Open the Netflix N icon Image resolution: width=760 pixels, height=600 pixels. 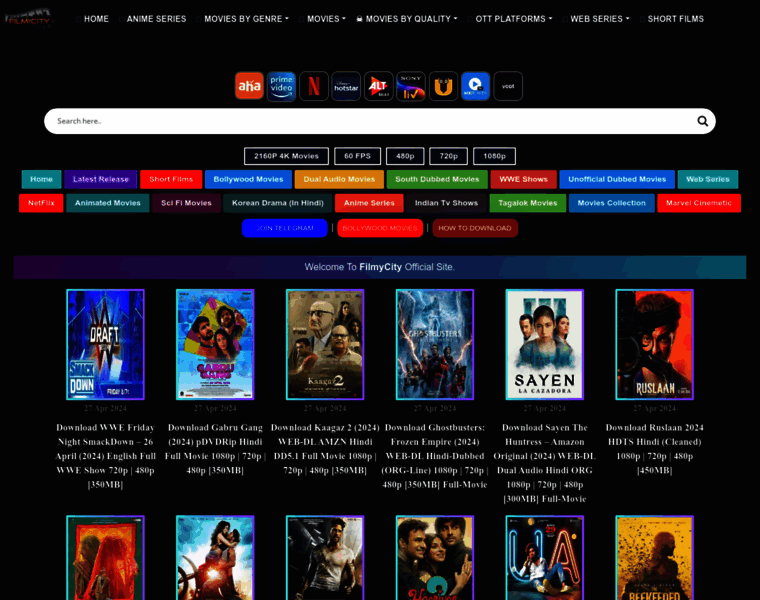pyautogui.click(x=314, y=86)
